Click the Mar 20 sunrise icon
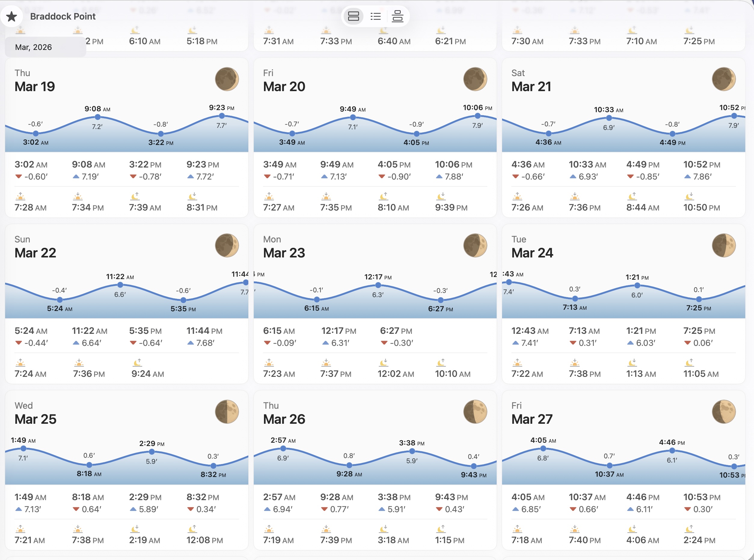The height and width of the screenshot is (560, 754). pyautogui.click(x=269, y=196)
